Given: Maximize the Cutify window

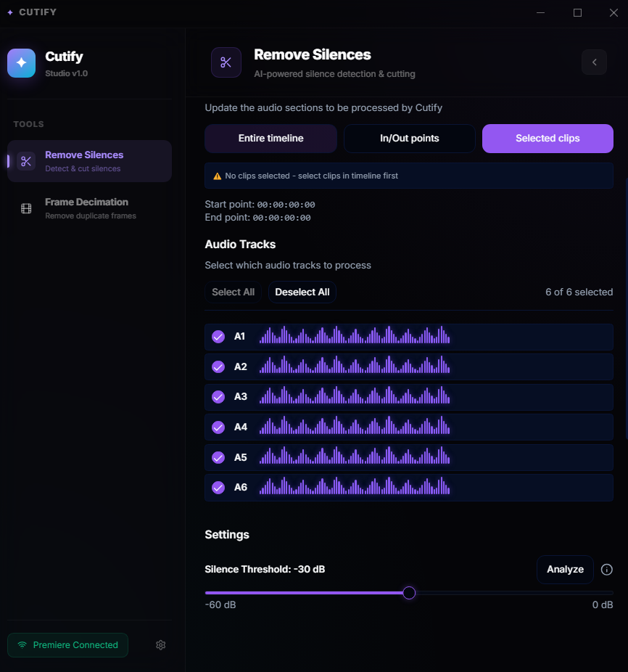Looking at the screenshot, I should click(x=577, y=13).
